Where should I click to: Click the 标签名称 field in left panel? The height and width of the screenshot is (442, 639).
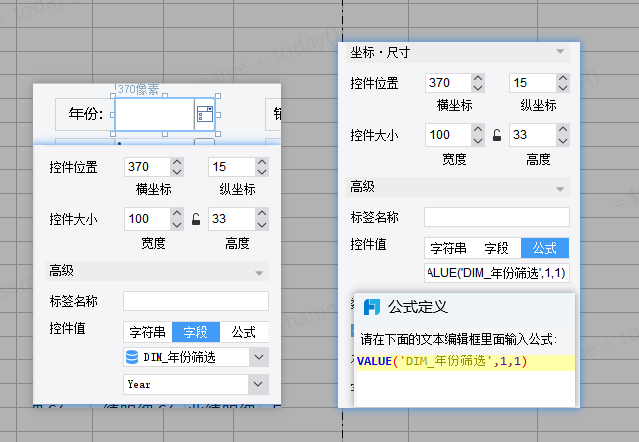196,301
